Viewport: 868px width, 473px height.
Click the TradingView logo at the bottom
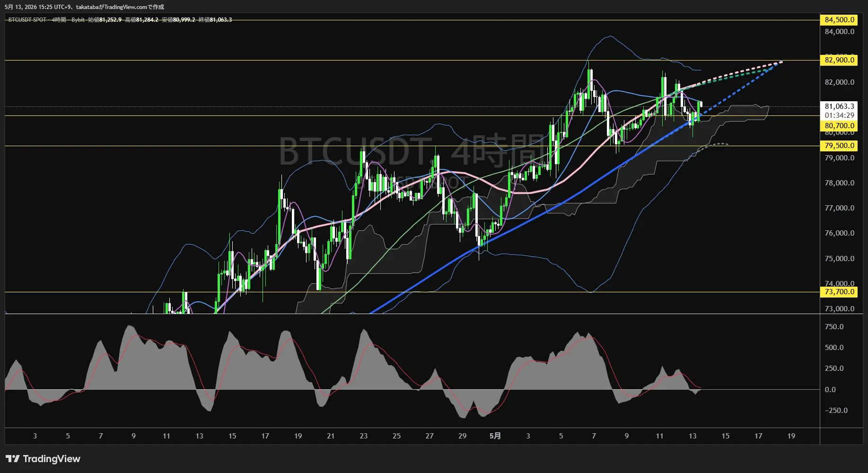pyautogui.click(x=43, y=459)
